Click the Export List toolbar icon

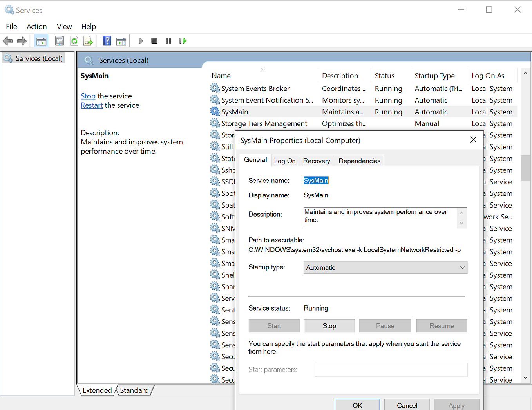point(89,40)
